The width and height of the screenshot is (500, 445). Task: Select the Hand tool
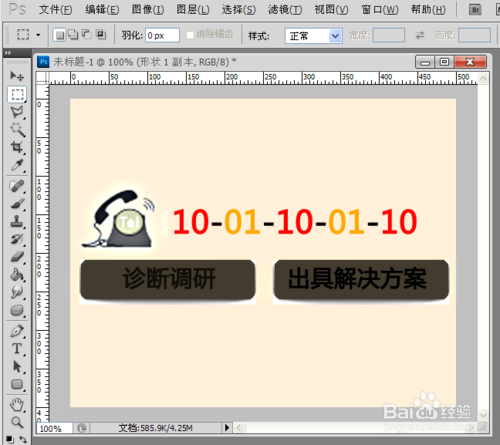[x=17, y=405]
